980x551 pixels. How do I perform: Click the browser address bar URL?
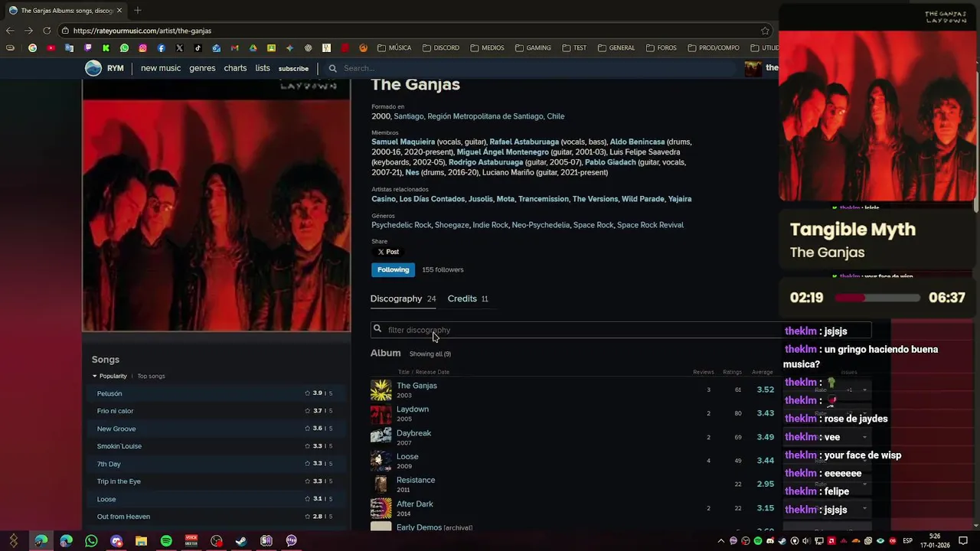pyautogui.click(x=142, y=31)
